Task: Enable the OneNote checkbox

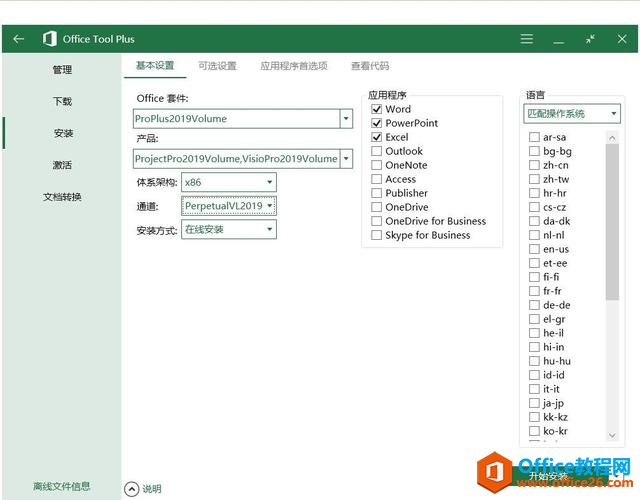Action: tap(376, 165)
